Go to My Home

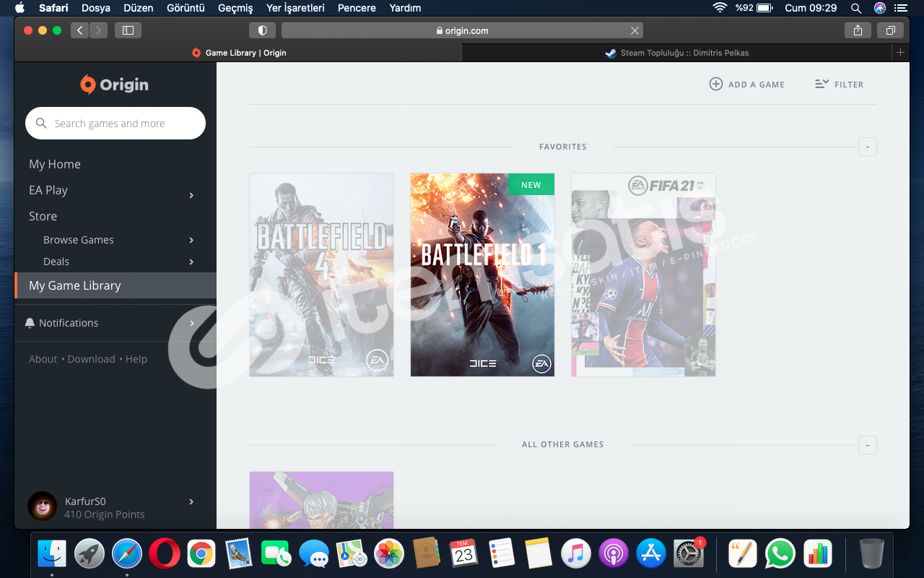(x=55, y=164)
